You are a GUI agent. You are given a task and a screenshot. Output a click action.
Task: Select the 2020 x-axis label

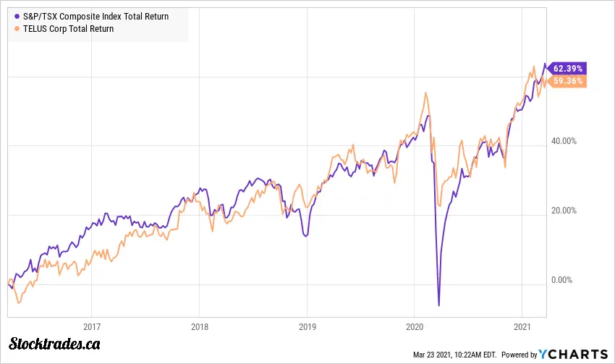point(415,328)
